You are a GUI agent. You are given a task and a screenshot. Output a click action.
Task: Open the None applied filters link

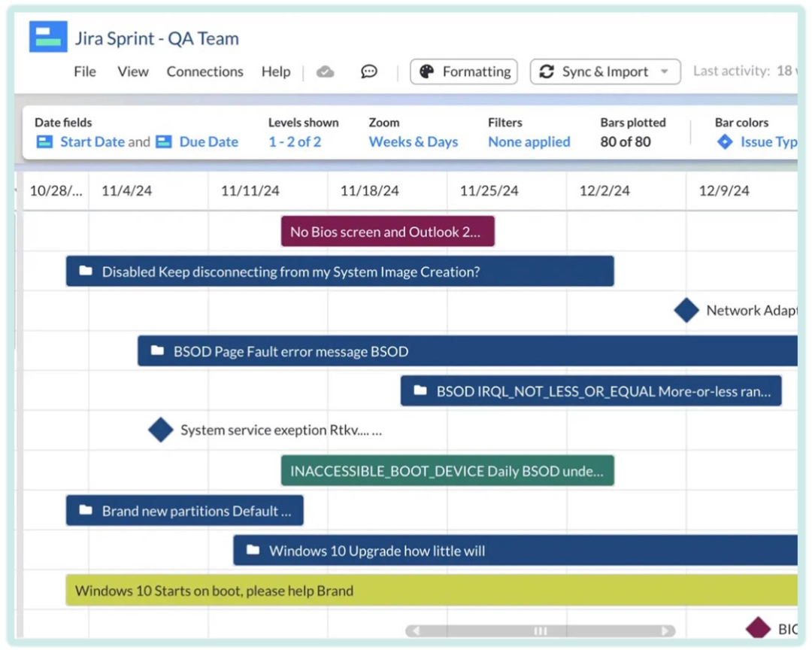[529, 141]
